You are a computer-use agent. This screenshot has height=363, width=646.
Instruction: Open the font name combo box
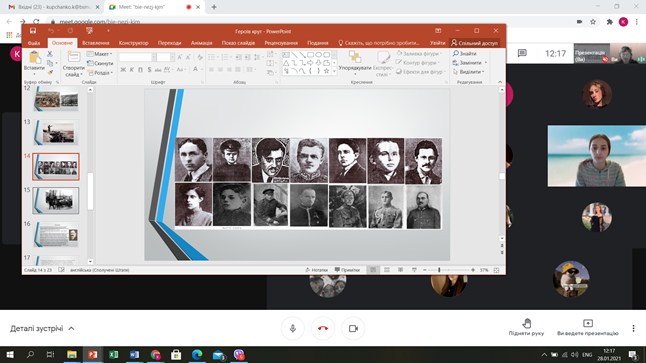[137, 57]
